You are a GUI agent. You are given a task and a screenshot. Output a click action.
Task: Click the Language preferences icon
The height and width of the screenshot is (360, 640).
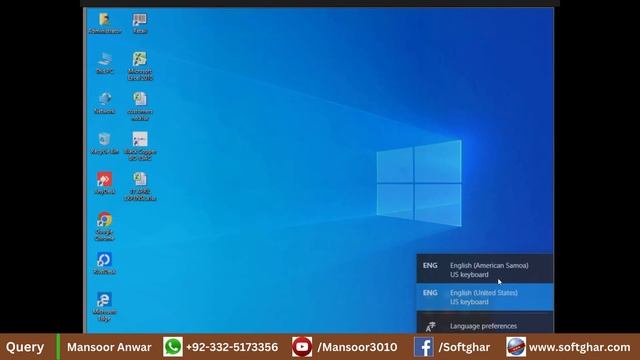[x=430, y=326]
